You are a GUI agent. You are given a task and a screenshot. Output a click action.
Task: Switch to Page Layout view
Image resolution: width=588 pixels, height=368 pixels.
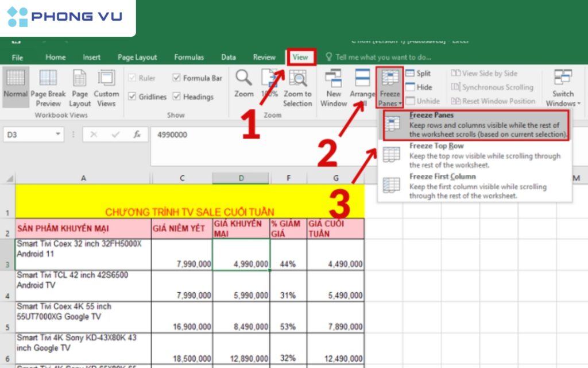80,88
